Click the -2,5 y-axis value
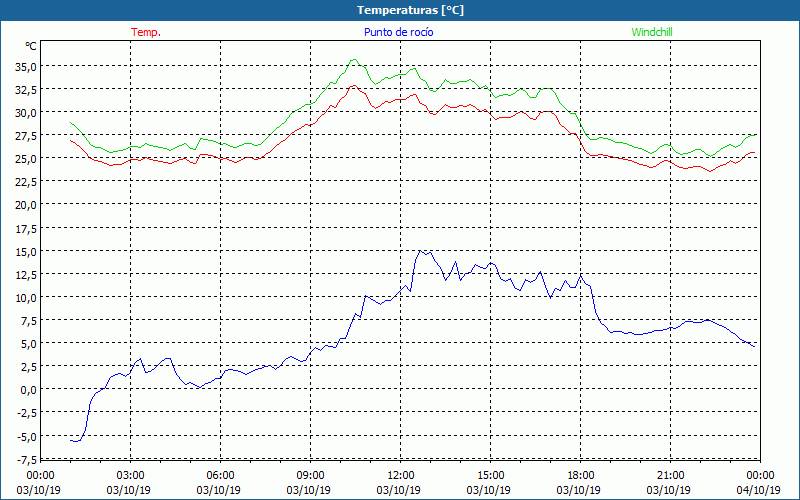Image resolution: width=800 pixels, height=500 pixels. pyautogui.click(x=27, y=413)
